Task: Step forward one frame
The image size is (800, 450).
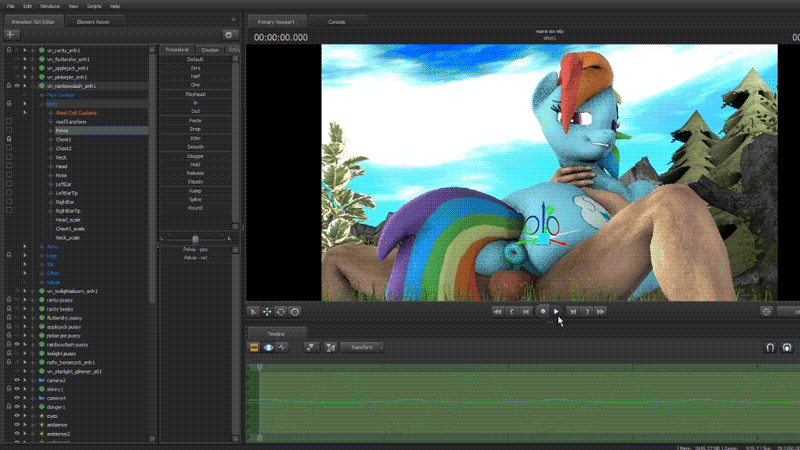Action: coord(573,312)
